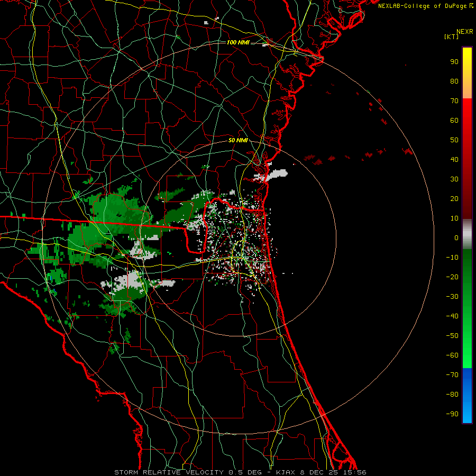The width and height of the screenshot is (476, 476).
Task: Click the "100 NMI" range ring label
Action: [238, 42]
